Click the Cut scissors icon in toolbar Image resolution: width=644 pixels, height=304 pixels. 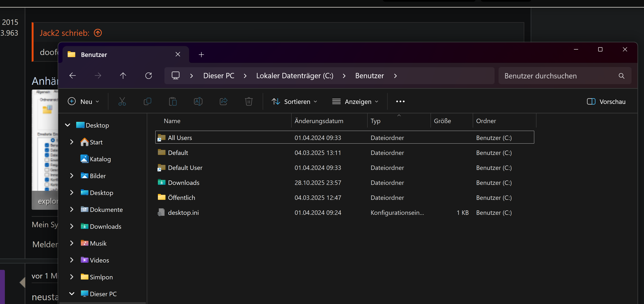click(x=122, y=101)
